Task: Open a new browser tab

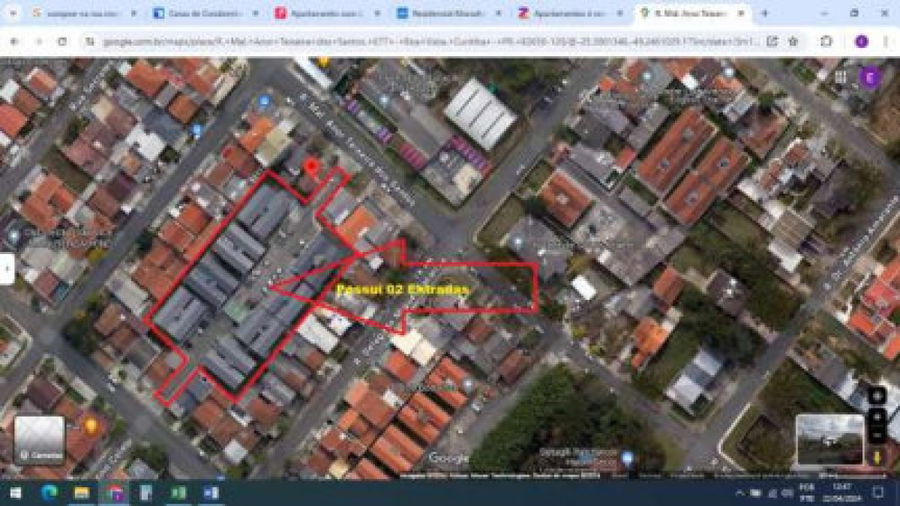Action: (765, 13)
